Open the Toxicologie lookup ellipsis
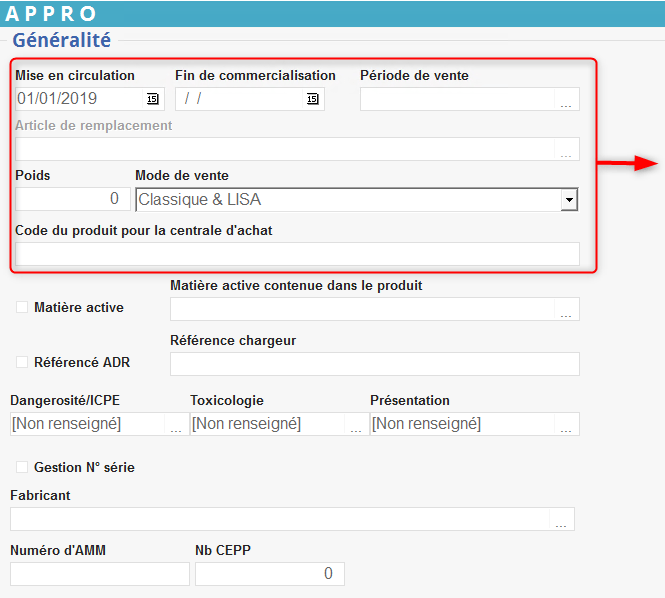The height and width of the screenshot is (598, 665). tap(356, 426)
